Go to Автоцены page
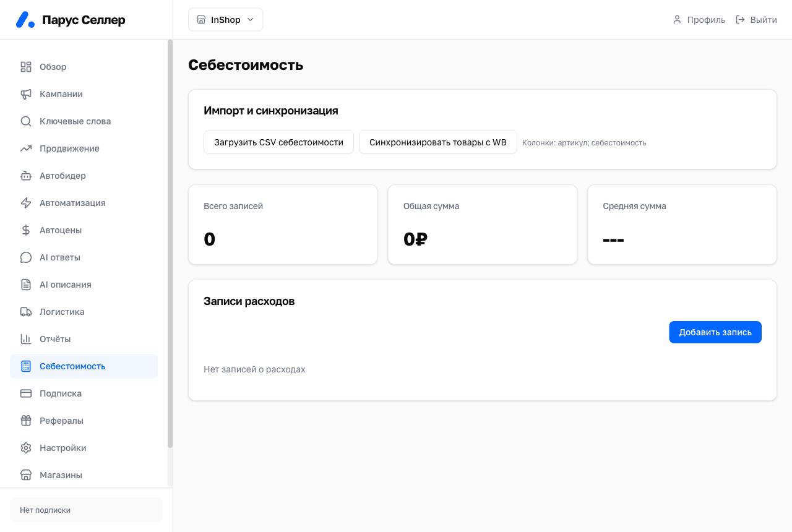 pos(84,230)
